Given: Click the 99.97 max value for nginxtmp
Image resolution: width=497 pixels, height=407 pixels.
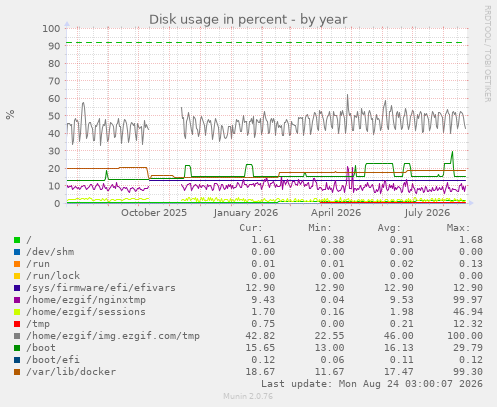Looking at the screenshot, I should (468, 300).
